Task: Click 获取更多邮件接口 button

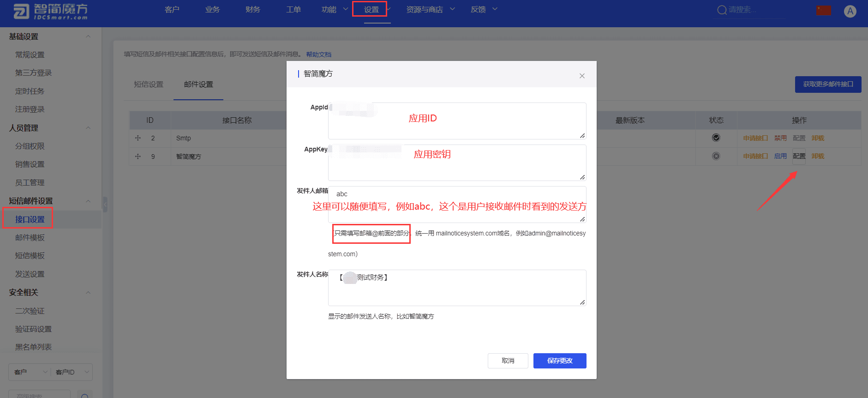Action: coord(828,84)
